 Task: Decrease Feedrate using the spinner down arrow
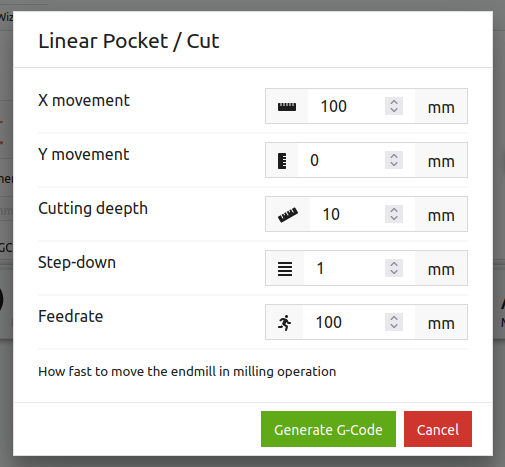[394, 326]
